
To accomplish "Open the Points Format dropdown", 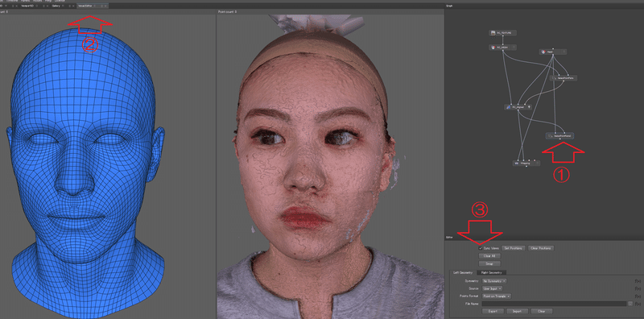I will click(x=497, y=296).
